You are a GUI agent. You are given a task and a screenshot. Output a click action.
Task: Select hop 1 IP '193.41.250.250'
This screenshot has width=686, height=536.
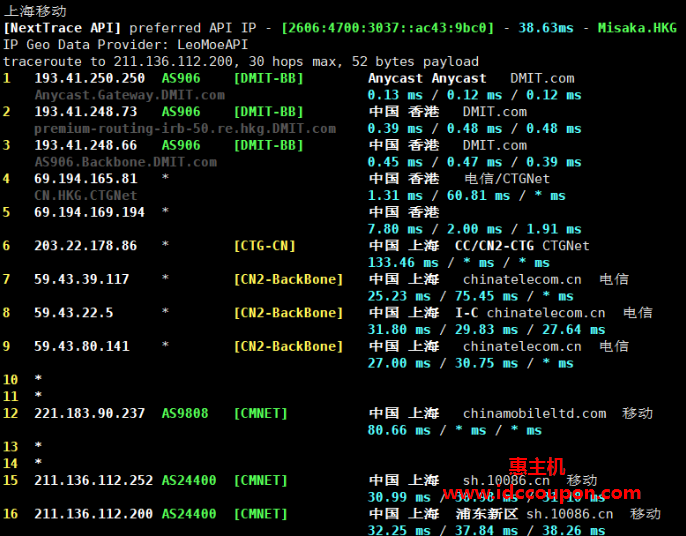(90, 78)
